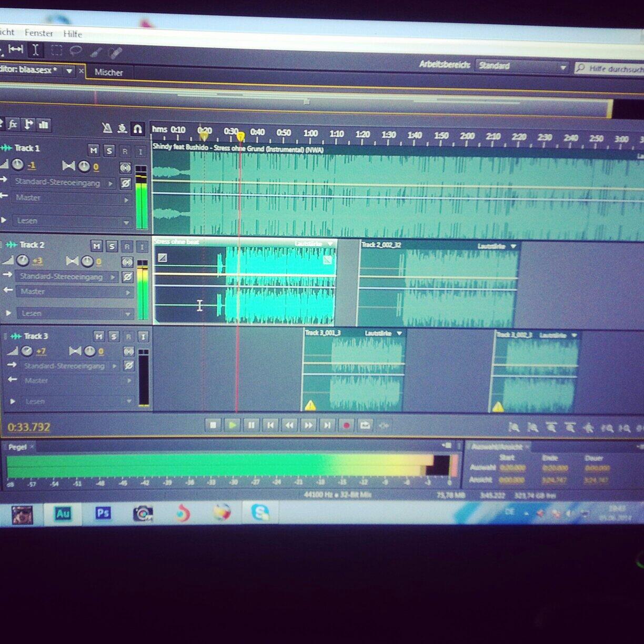Solo Track 2
Image resolution: width=644 pixels, height=644 pixels.
[x=112, y=246]
